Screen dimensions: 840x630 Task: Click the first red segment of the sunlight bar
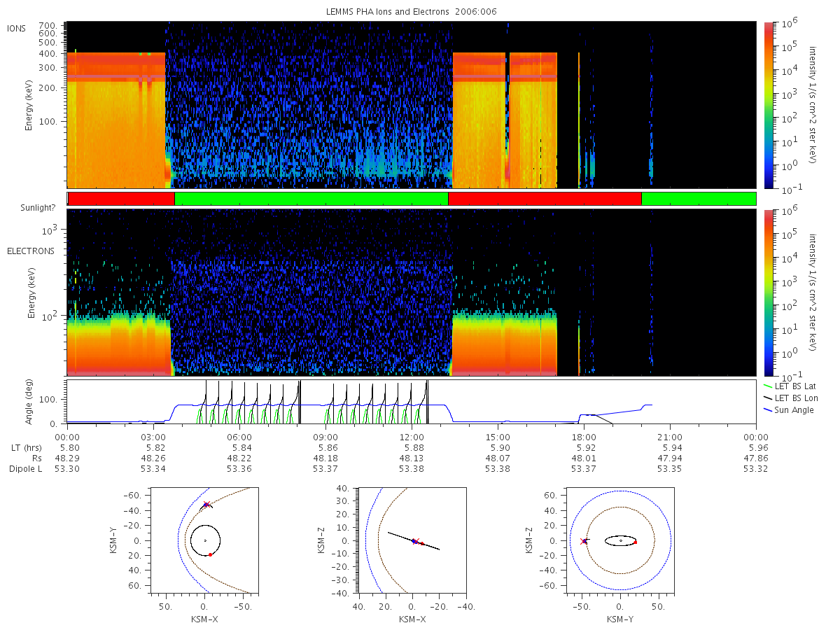click(121, 199)
